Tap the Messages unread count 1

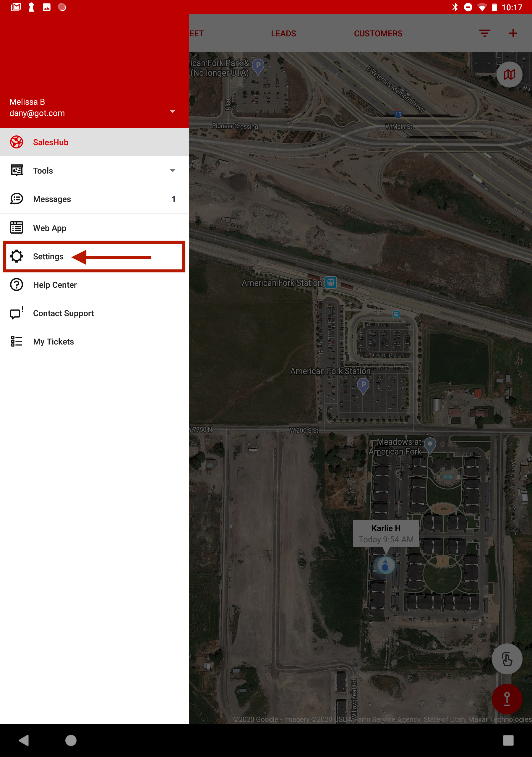[x=173, y=199]
